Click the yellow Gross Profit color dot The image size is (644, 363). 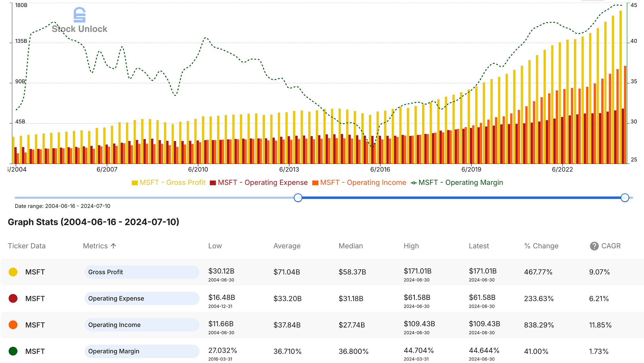pos(13,272)
